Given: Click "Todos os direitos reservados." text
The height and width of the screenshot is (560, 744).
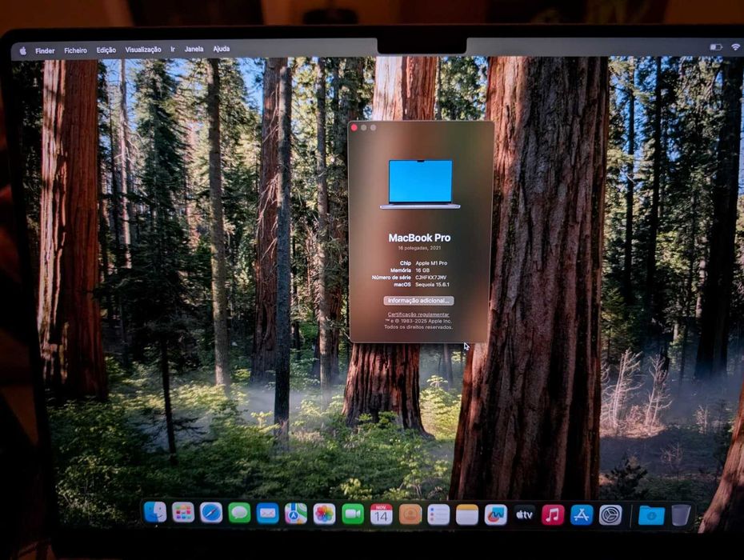Looking at the screenshot, I should (418, 327).
